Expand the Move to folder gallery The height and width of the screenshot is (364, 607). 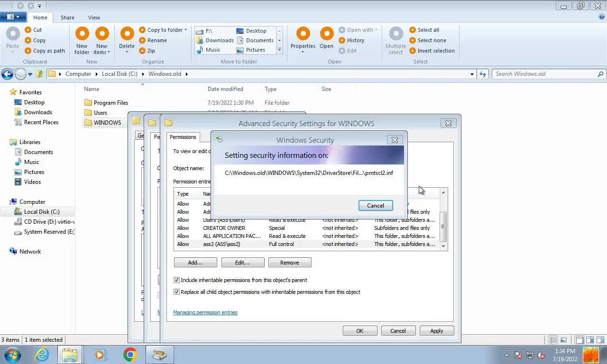279,50
